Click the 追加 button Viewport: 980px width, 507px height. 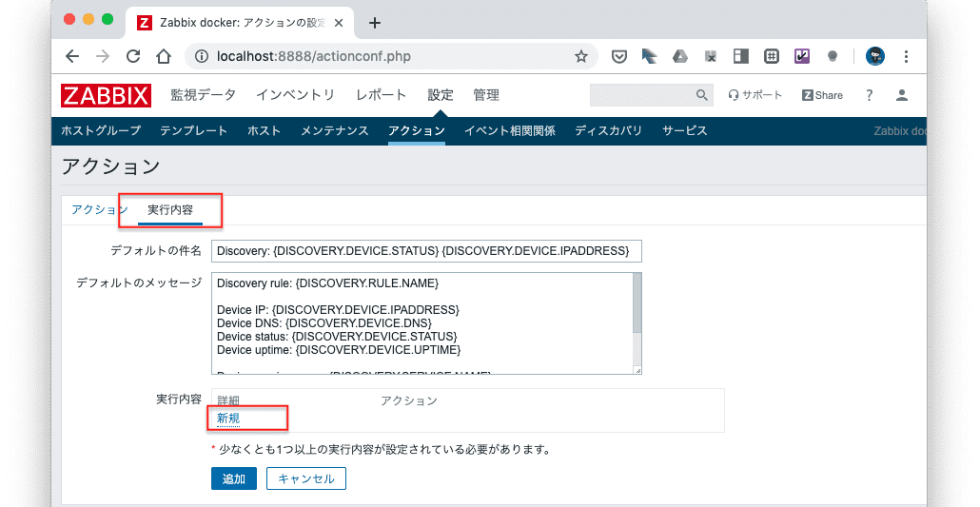[x=234, y=478]
